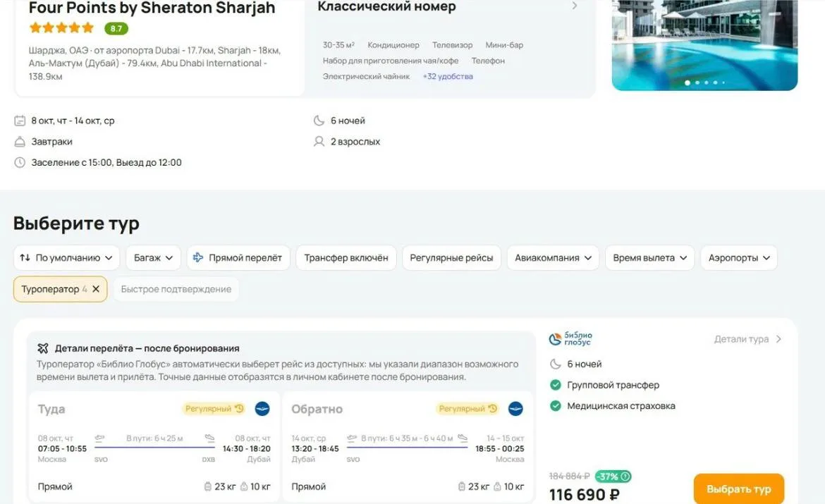Click the price 116 690 ₽
The height and width of the screenshot is (504, 825).
pos(584,495)
